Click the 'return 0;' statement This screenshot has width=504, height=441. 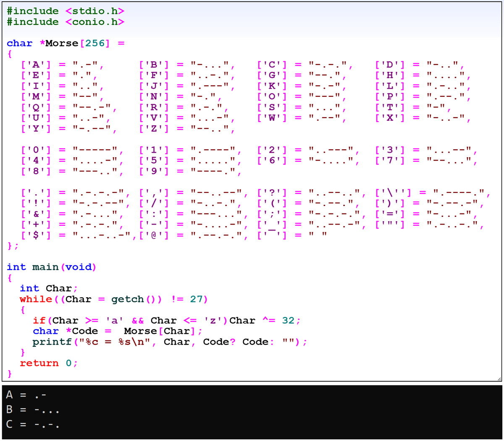[x=49, y=363]
